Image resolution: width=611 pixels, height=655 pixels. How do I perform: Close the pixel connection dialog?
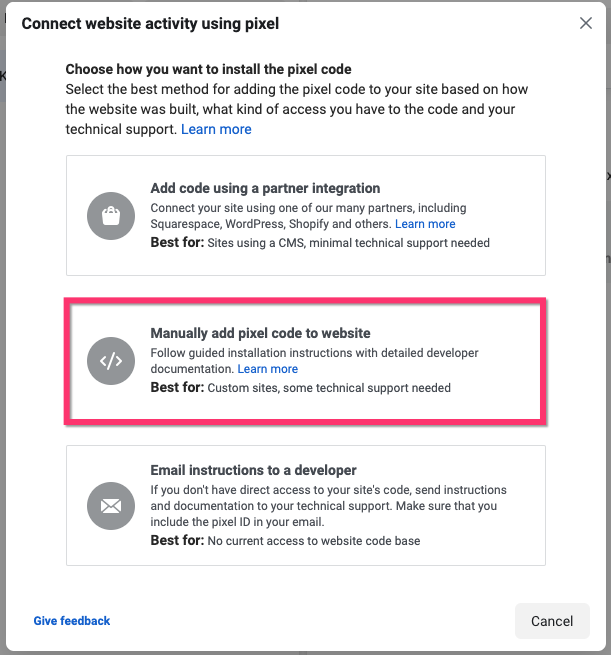click(586, 23)
